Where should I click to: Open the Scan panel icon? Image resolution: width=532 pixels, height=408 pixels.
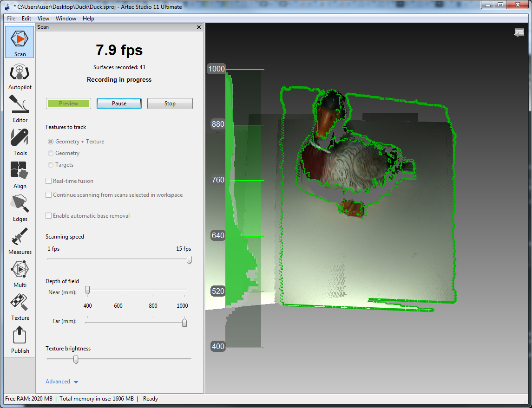point(20,42)
